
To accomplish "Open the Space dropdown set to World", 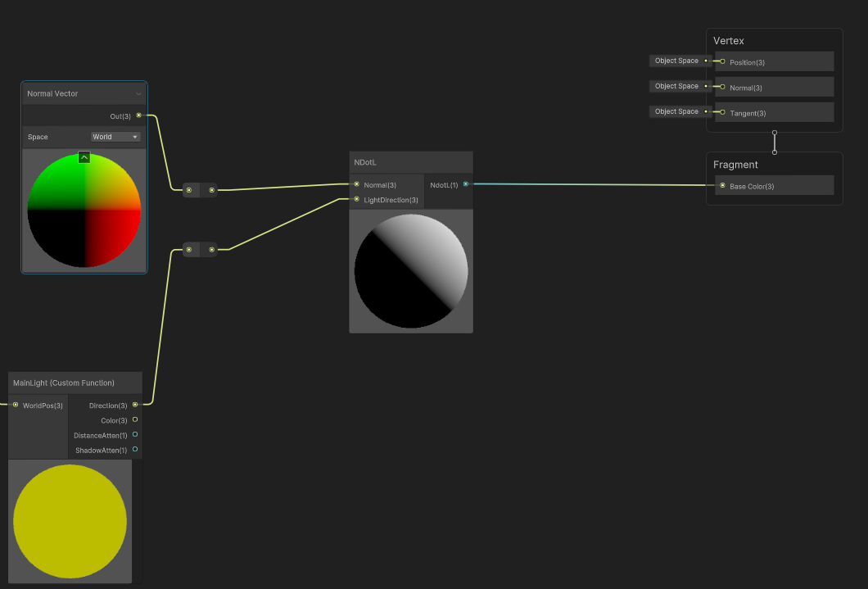I will tap(115, 137).
